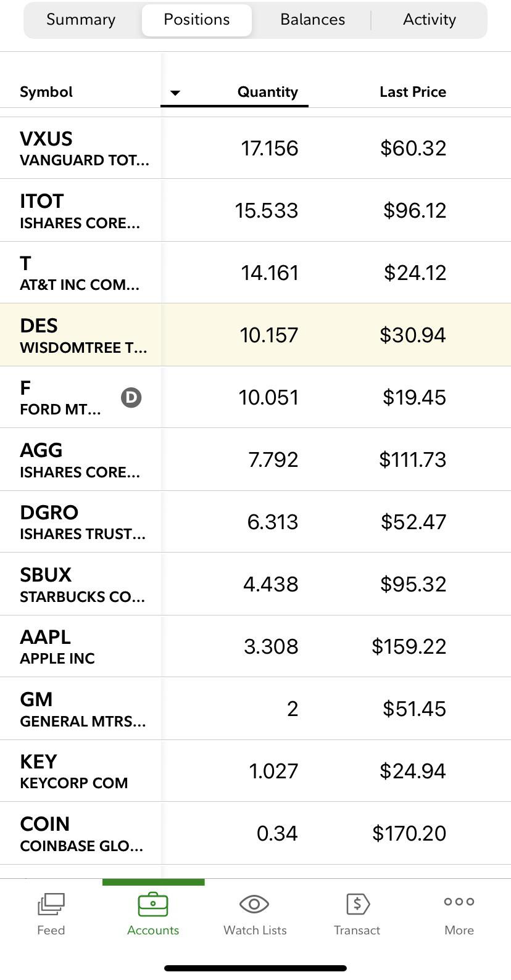Image resolution: width=511 pixels, height=980 pixels.
Task: Tap the SBUX Starbucks quantity value
Action: [x=272, y=583]
